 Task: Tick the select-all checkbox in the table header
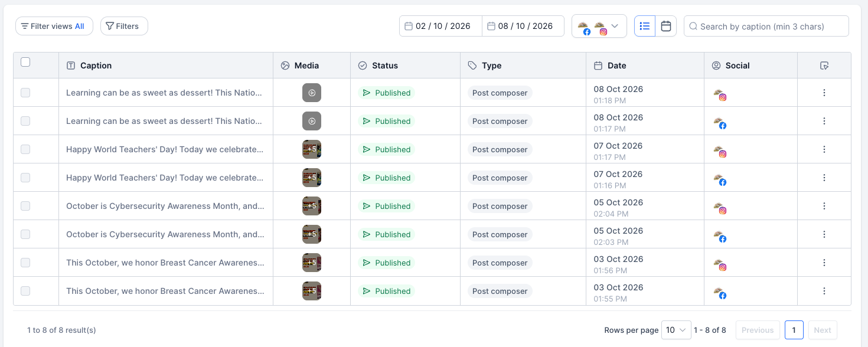25,62
